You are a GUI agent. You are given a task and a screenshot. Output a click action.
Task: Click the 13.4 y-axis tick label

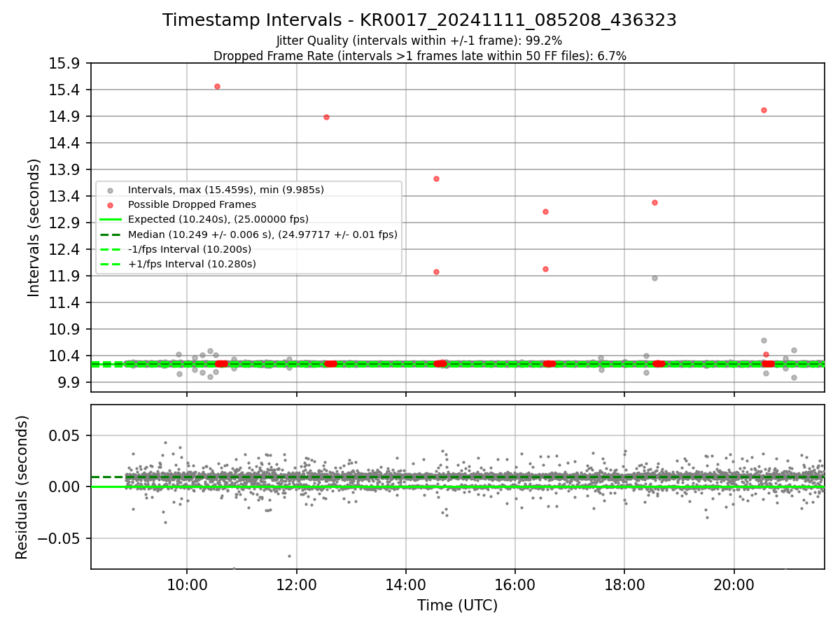[x=65, y=197]
